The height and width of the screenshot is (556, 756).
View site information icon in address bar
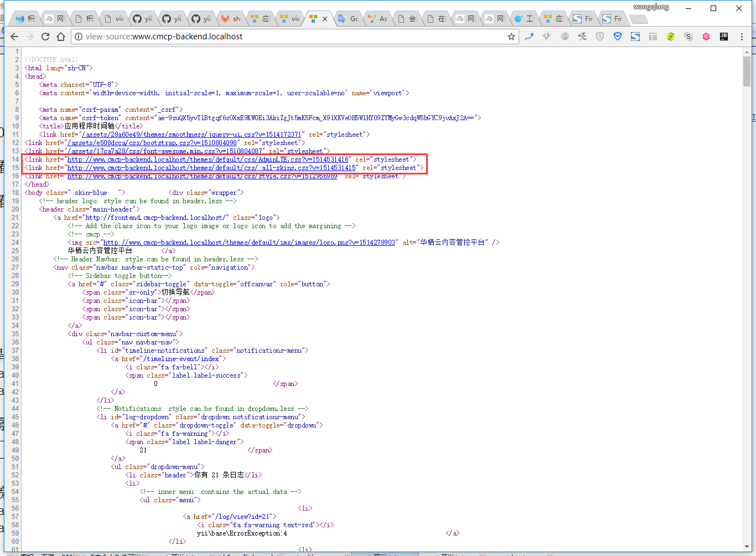tap(79, 37)
